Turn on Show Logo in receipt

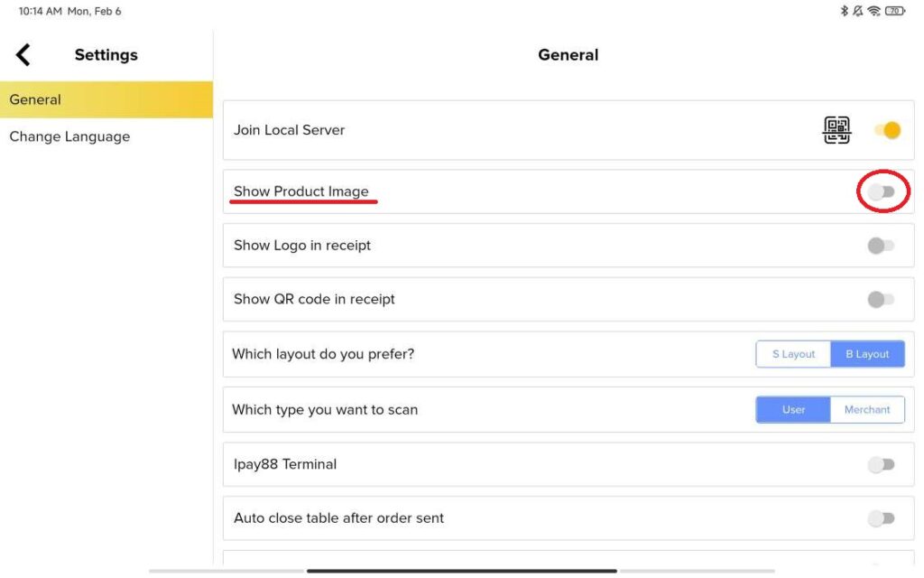click(881, 246)
